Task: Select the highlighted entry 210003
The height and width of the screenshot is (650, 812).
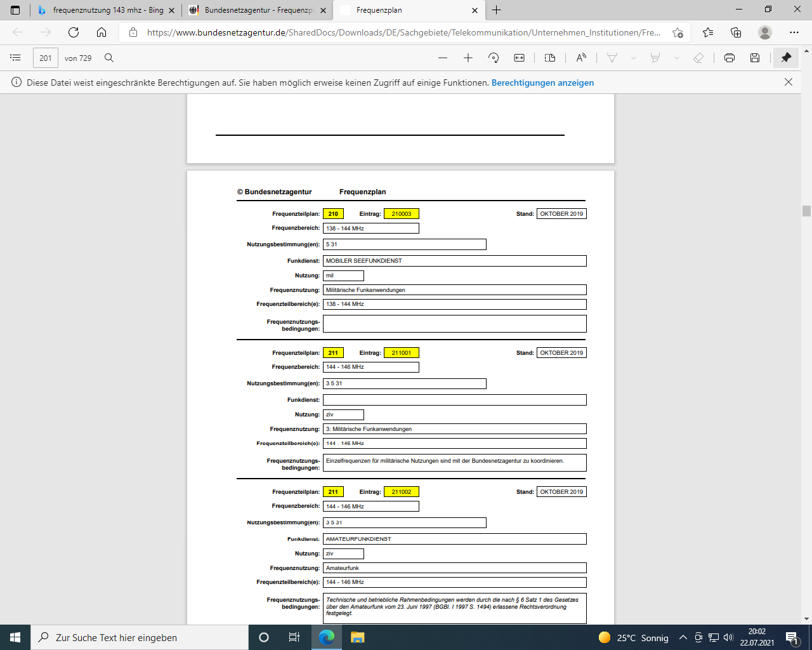Action: pyautogui.click(x=402, y=214)
